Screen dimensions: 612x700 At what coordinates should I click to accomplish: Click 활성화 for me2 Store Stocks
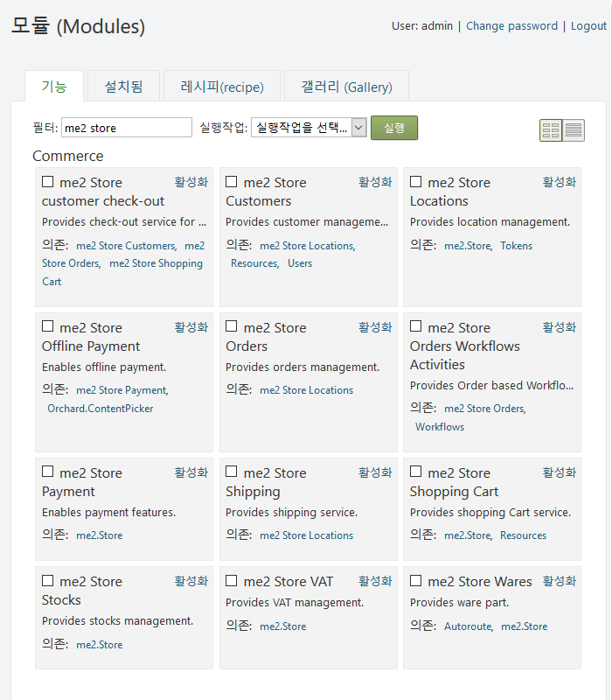point(191,580)
